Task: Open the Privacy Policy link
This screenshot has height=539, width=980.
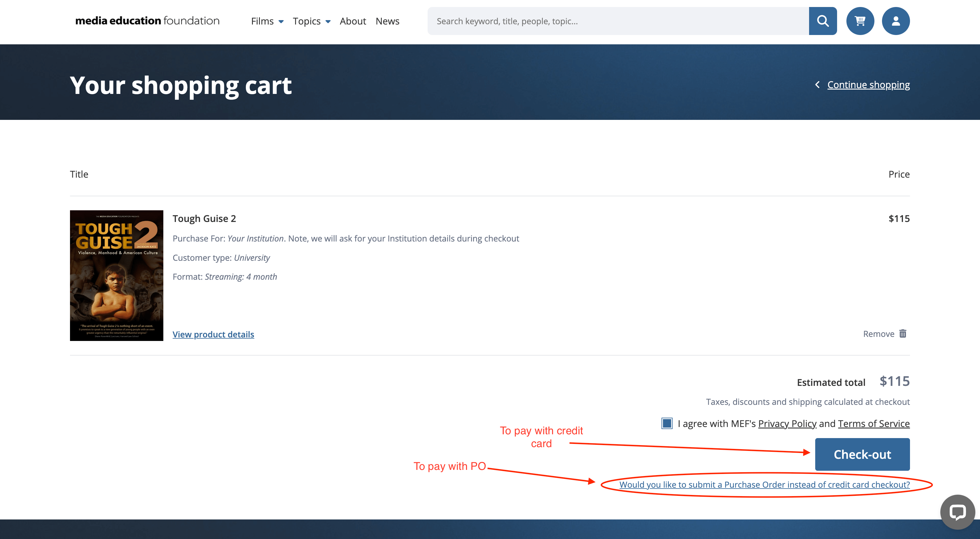Action: tap(787, 423)
